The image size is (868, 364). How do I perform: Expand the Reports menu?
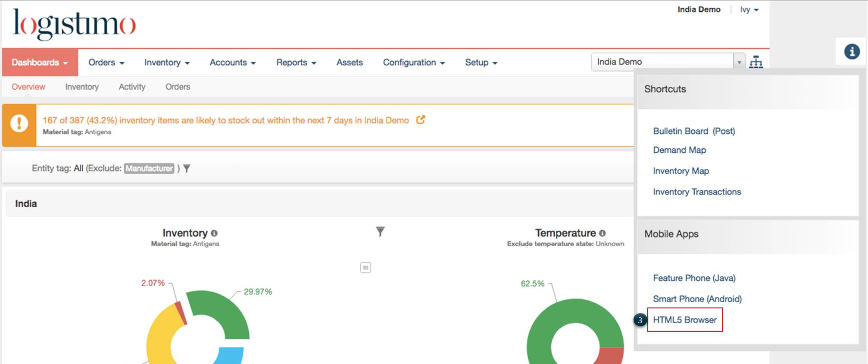pos(297,63)
